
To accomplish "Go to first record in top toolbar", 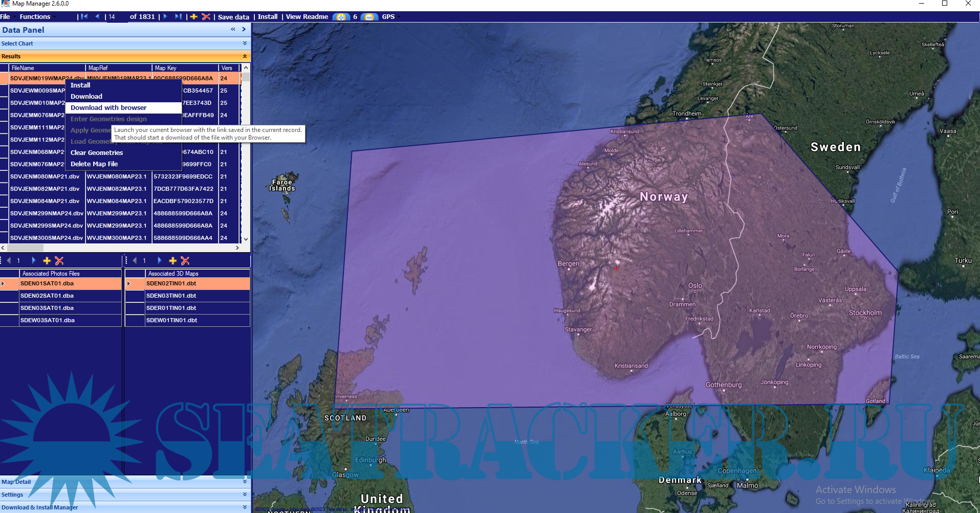I will (x=84, y=17).
